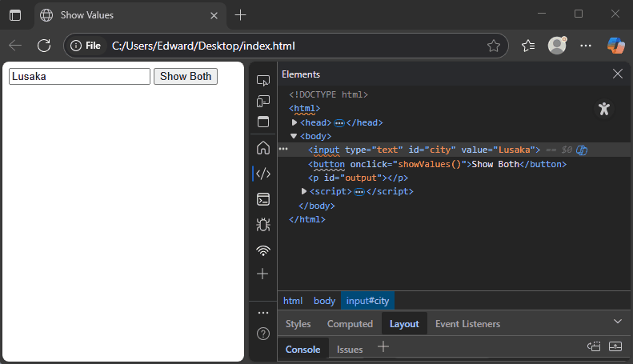Maximize the browser window
Image resolution: width=633 pixels, height=364 pixels.
[x=579, y=14]
